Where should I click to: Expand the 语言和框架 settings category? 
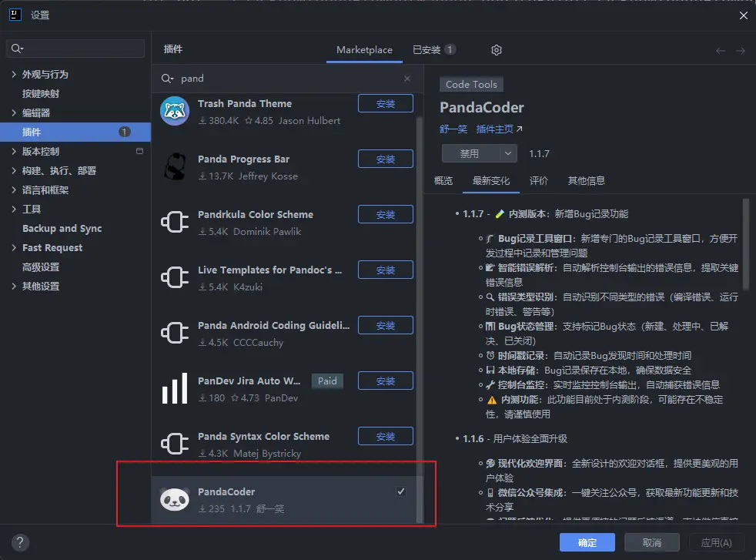pos(14,189)
